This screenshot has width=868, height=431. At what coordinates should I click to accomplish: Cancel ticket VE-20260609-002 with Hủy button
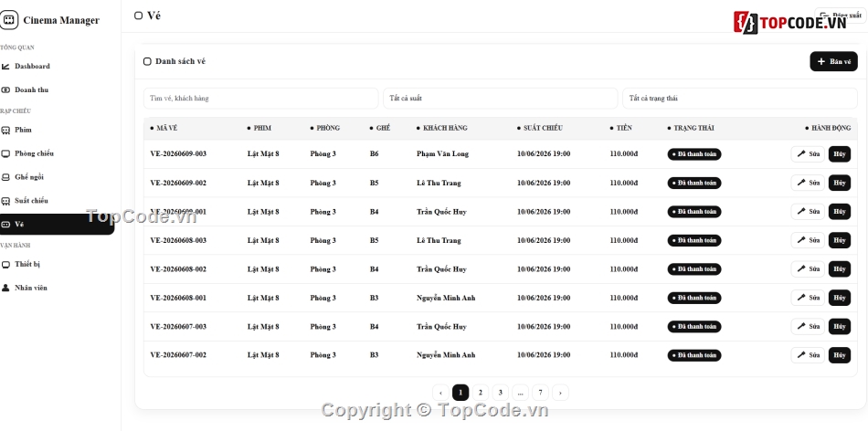point(839,183)
